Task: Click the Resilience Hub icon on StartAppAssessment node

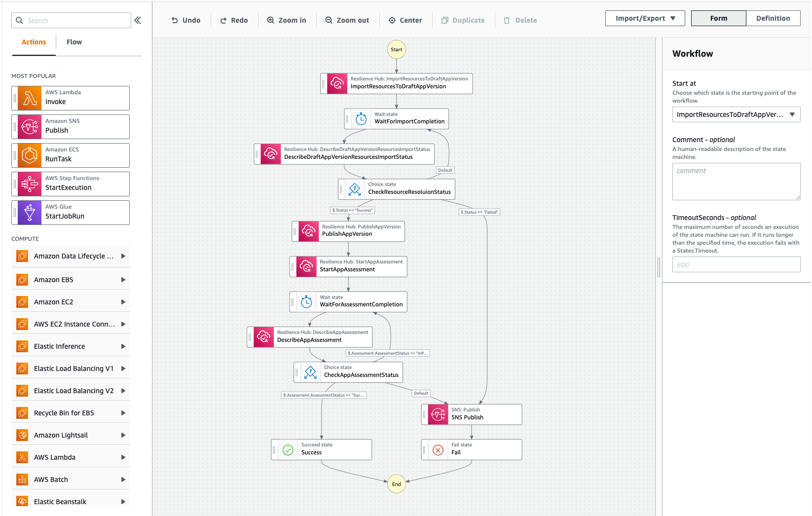Action: pyautogui.click(x=306, y=266)
